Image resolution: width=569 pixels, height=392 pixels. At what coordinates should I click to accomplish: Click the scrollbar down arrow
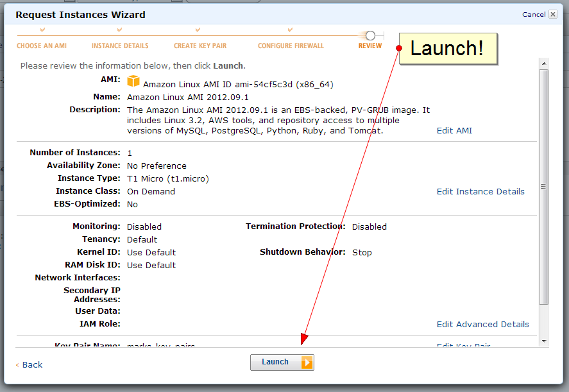[x=543, y=341]
